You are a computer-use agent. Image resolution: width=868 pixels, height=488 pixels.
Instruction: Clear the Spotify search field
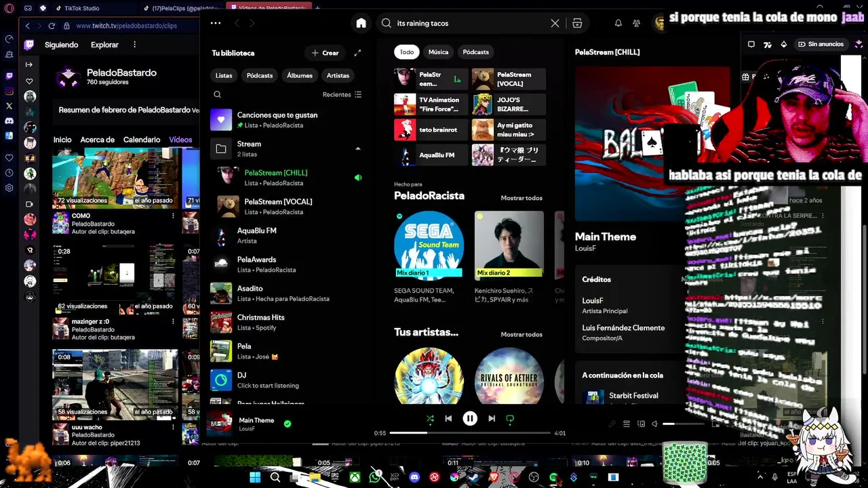(555, 23)
